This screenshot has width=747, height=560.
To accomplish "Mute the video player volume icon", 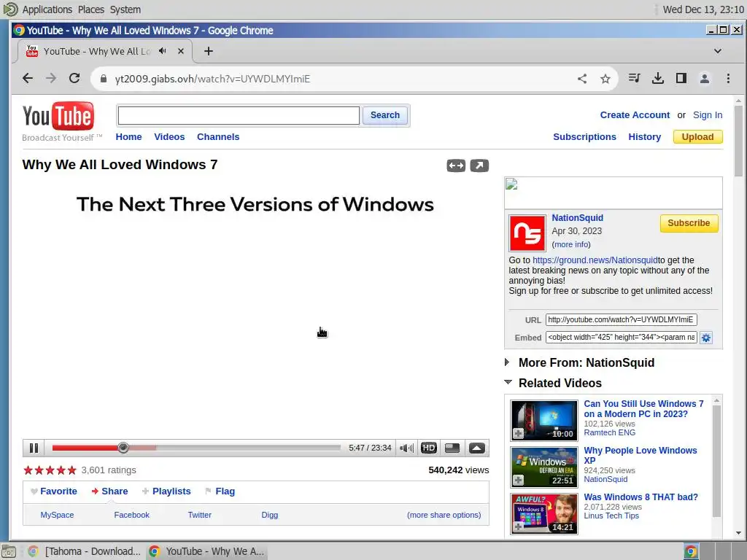I will coord(406,448).
